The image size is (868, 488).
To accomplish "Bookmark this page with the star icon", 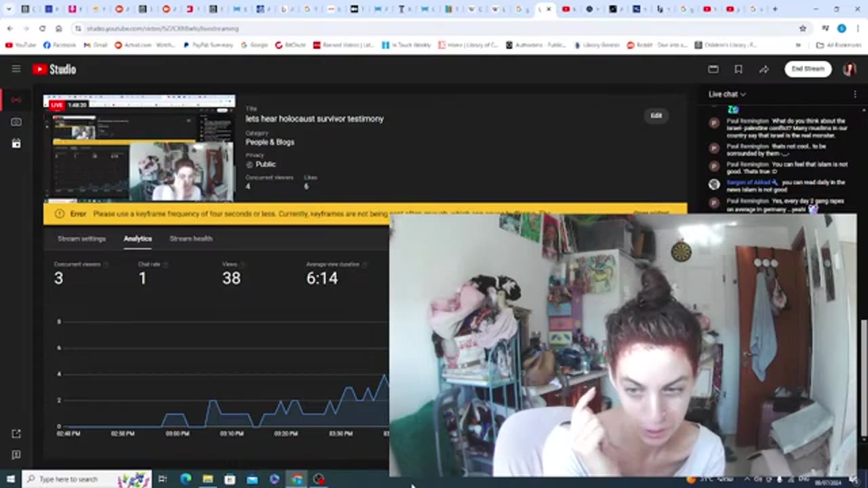I will (x=803, y=28).
